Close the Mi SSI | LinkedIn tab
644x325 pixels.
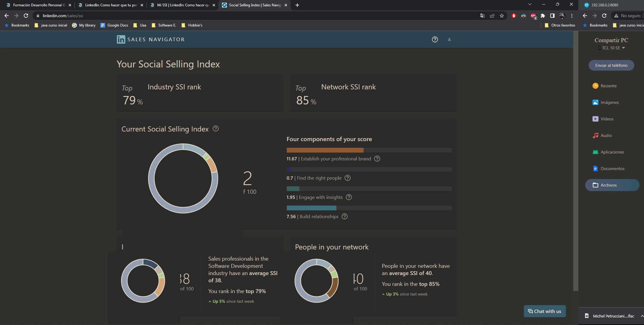[x=214, y=5]
